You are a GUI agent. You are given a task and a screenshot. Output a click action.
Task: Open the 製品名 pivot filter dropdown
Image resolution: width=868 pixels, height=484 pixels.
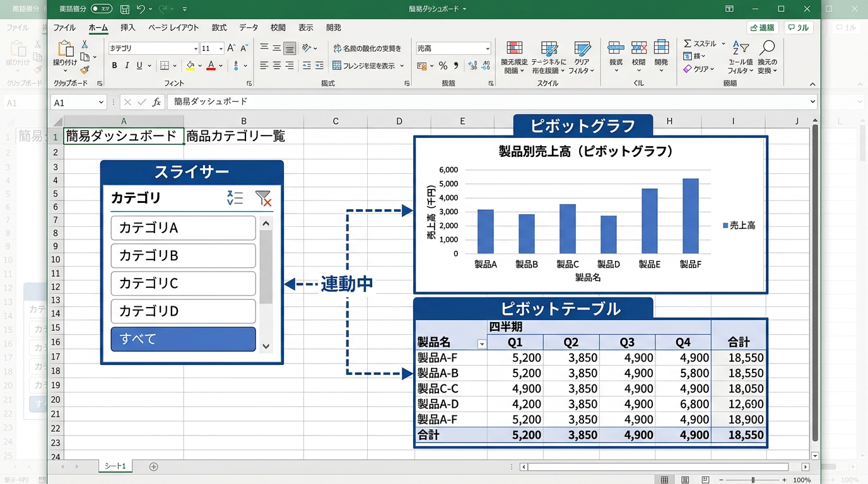point(482,344)
